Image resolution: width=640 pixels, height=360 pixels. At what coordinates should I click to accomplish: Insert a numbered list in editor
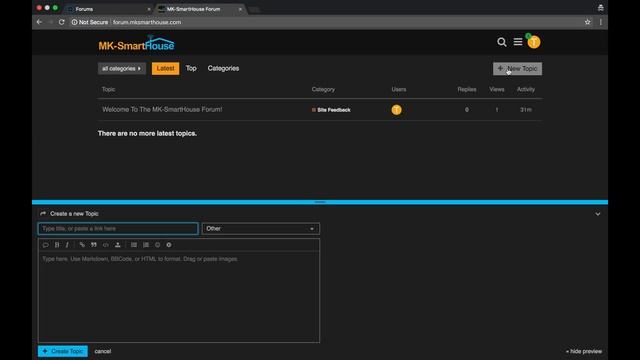[146, 245]
